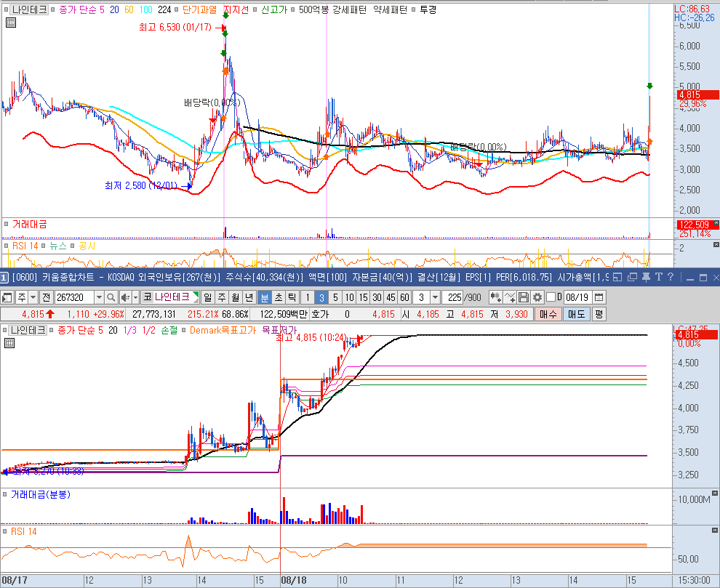The height and width of the screenshot is (588, 720).
Task: Choose the 60 minute interval button
Action: click(x=404, y=297)
